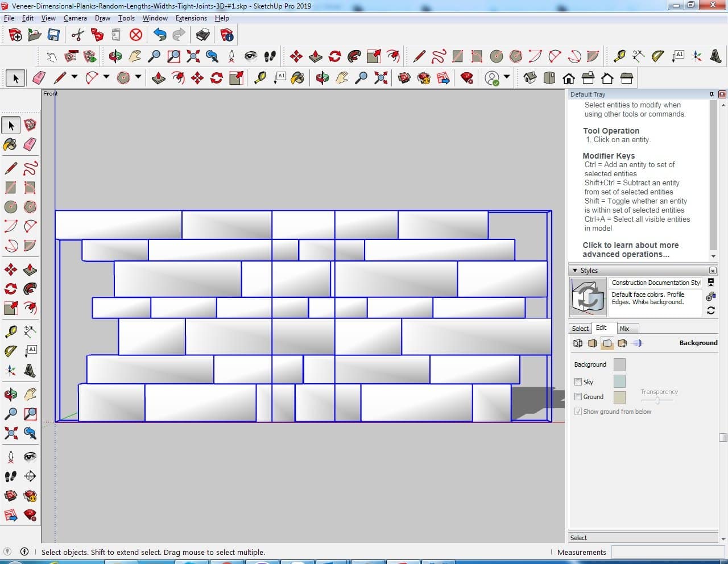This screenshot has width=728, height=564.
Task: Open the Extensions menu
Action: [x=191, y=18]
